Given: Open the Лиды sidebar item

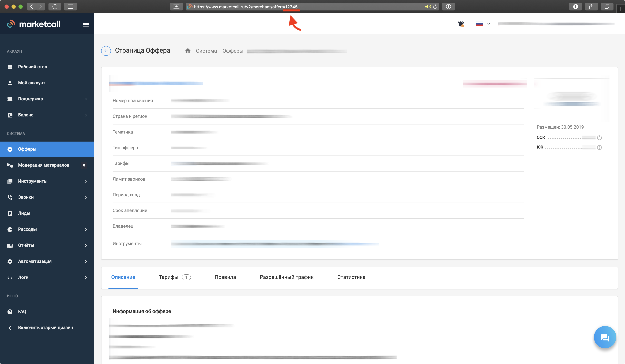Looking at the screenshot, I should click(x=47, y=213).
